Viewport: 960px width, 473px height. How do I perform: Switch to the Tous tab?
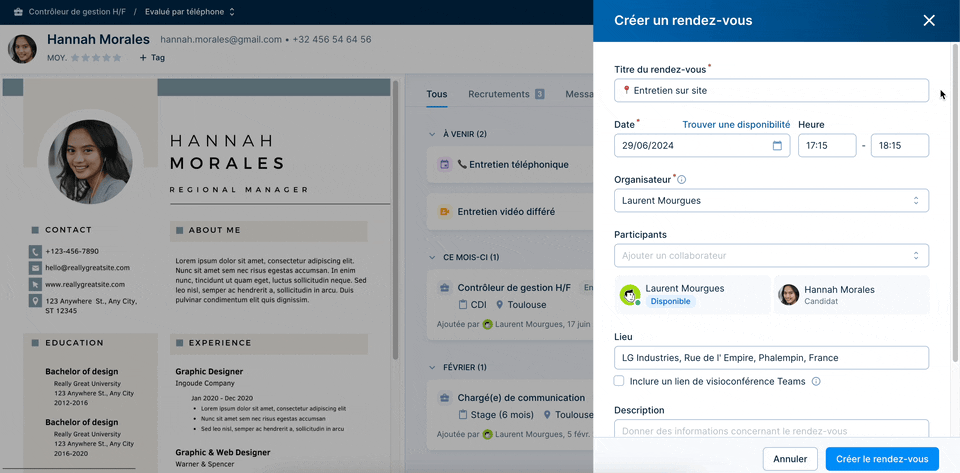(437, 94)
